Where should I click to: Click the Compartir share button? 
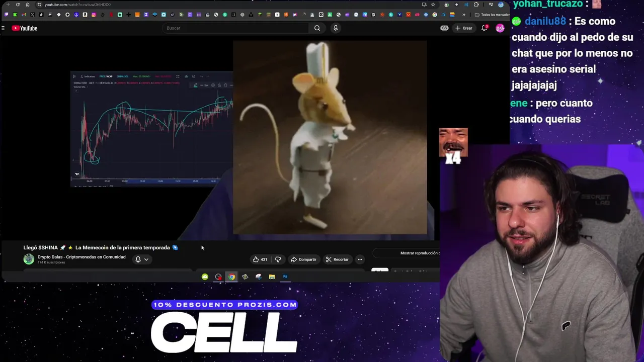[x=303, y=259]
